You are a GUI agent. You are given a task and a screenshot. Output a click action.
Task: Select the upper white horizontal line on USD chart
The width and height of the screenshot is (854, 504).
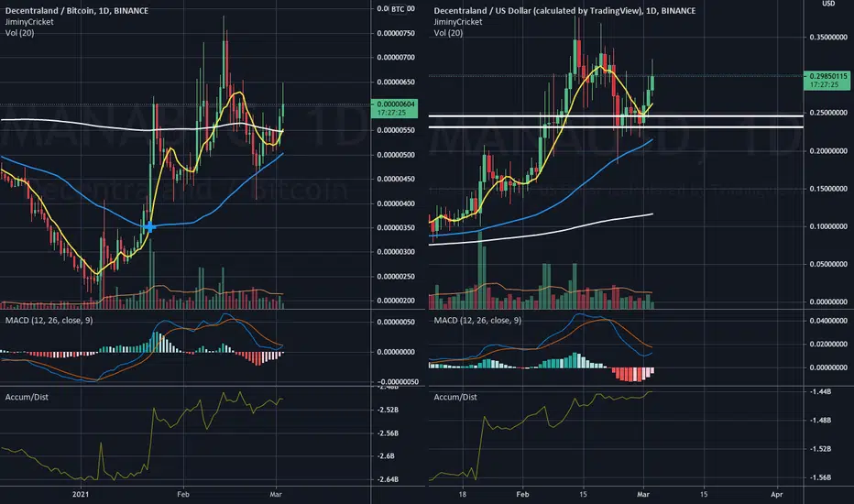point(616,116)
